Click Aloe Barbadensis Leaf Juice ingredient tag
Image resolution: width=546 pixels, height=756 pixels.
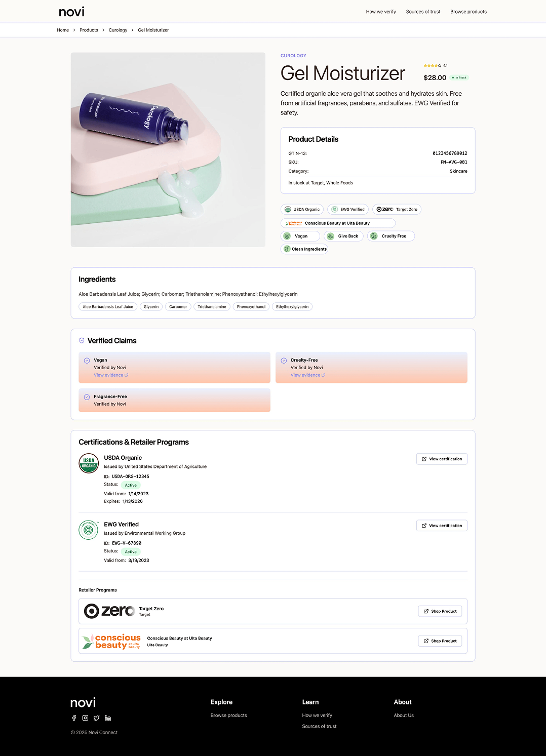(x=108, y=307)
